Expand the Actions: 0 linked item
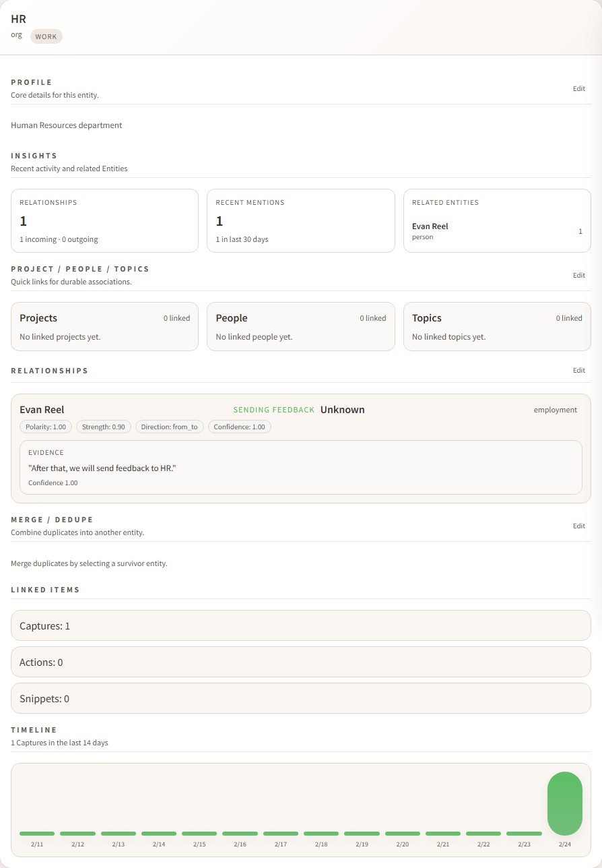602x868 pixels. pyautogui.click(x=300, y=661)
